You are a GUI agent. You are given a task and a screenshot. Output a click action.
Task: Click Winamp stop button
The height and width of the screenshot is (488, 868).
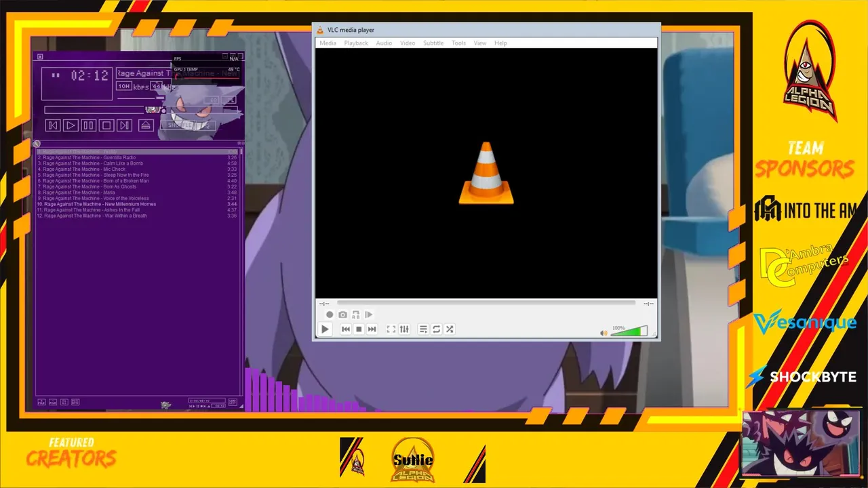106,125
